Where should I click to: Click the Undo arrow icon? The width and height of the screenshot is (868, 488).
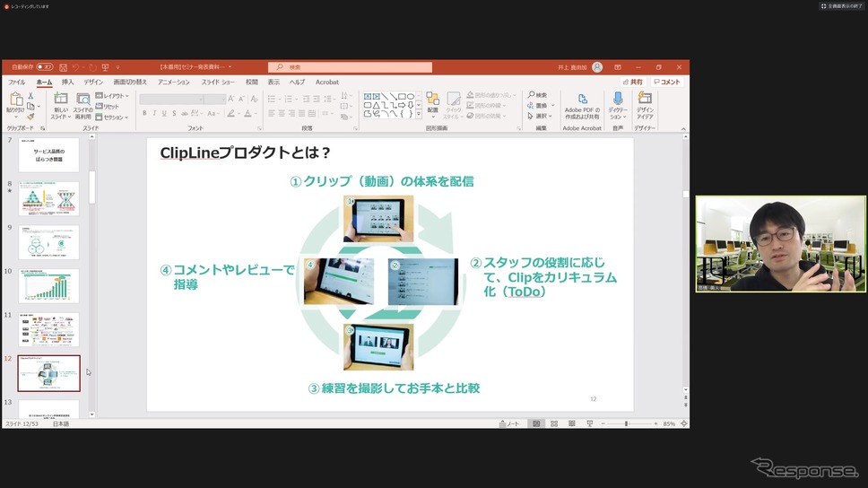[76, 67]
